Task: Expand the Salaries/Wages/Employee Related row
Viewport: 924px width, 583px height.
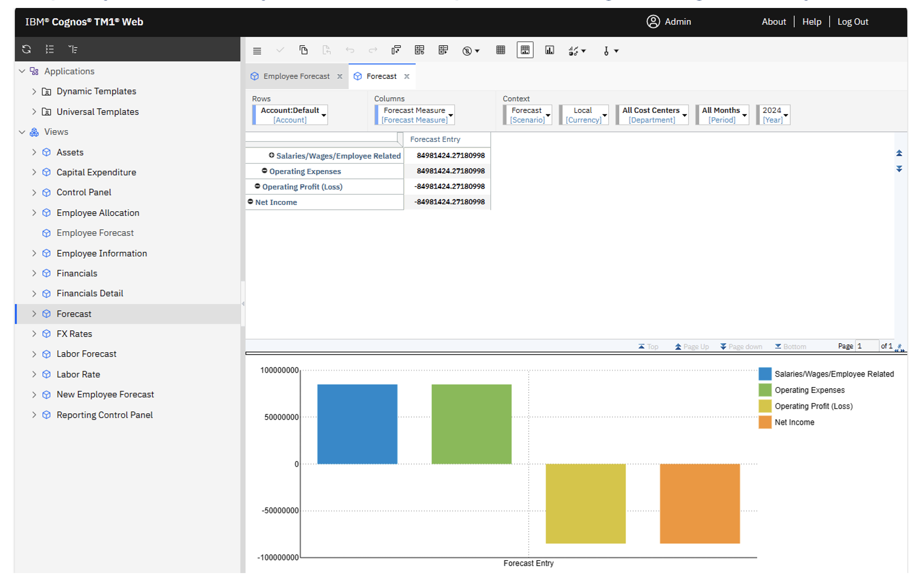Action: [272, 155]
